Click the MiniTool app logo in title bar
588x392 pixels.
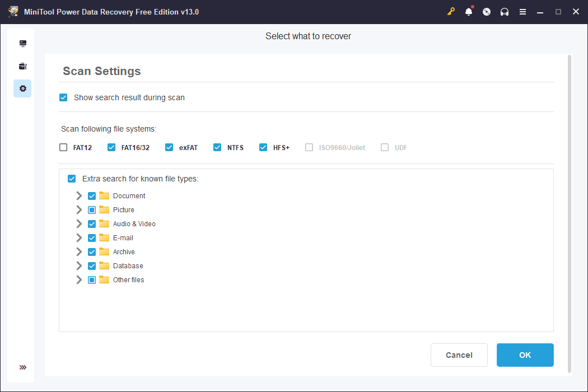point(13,12)
